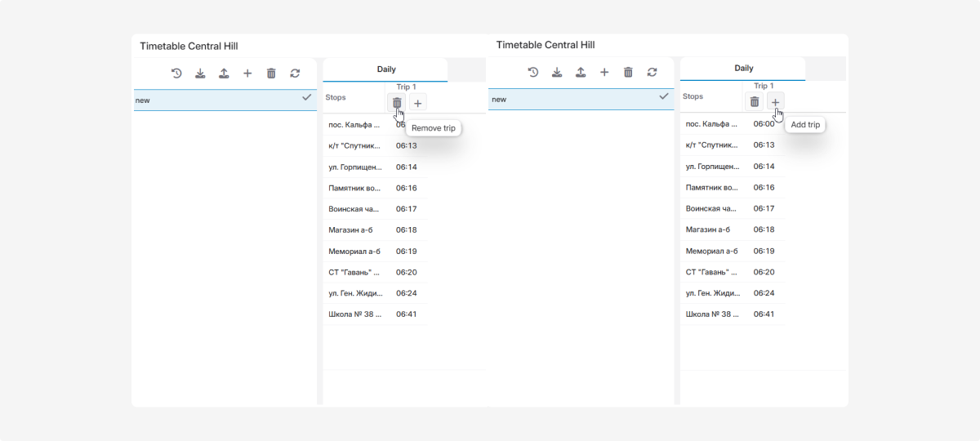Image resolution: width=980 pixels, height=441 pixels.
Task: Click the checkmark on the left view 'new' row
Action: pos(307,97)
